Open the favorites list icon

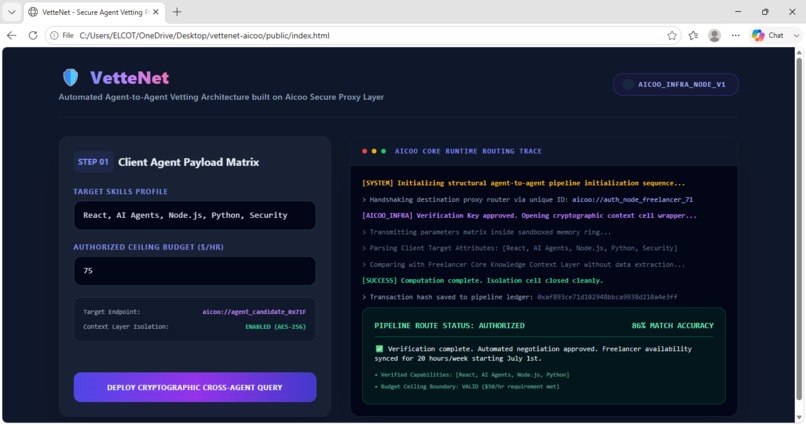[693, 35]
